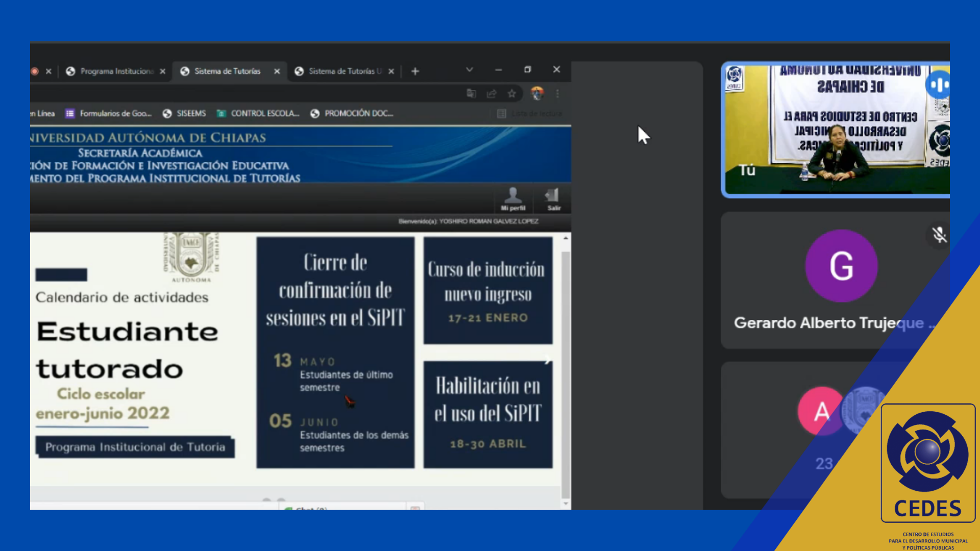Click the pink A participant avatar

pyautogui.click(x=821, y=411)
